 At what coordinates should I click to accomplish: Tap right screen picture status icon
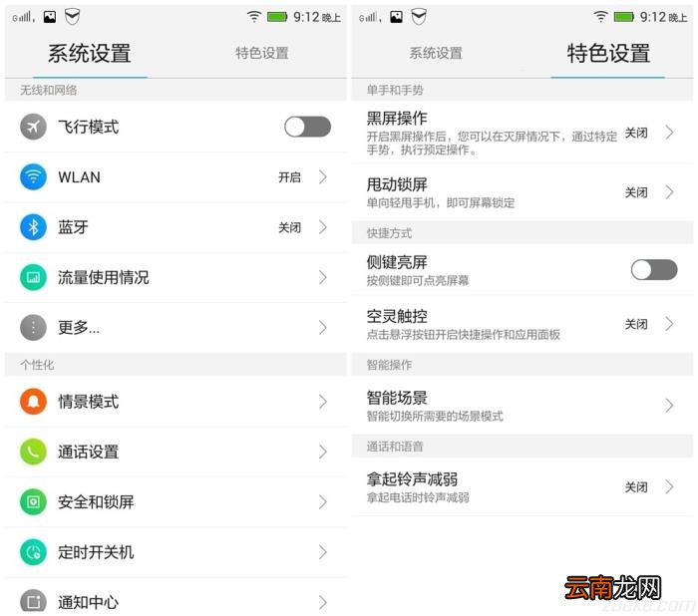pos(396,17)
